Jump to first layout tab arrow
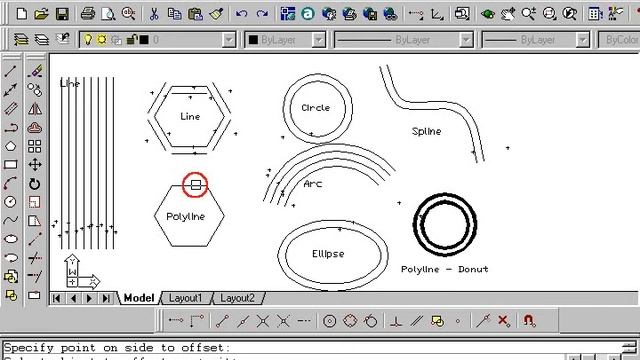This screenshot has width=640, height=360. 57,298
